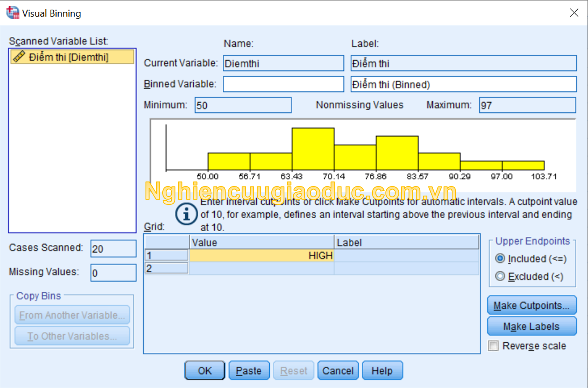Click the ruler icon beside Điểm thi variable
This screenshot has width=588, height=388.
[19, 57]
